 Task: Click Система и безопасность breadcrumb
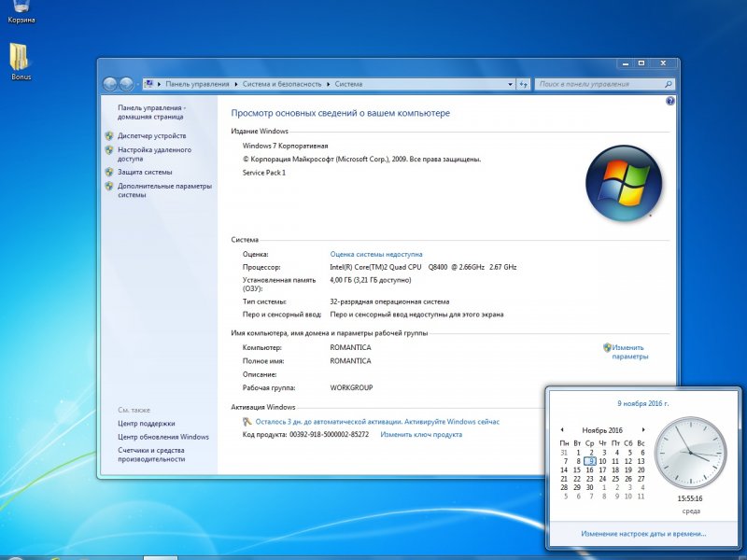(x=282, y=84)
